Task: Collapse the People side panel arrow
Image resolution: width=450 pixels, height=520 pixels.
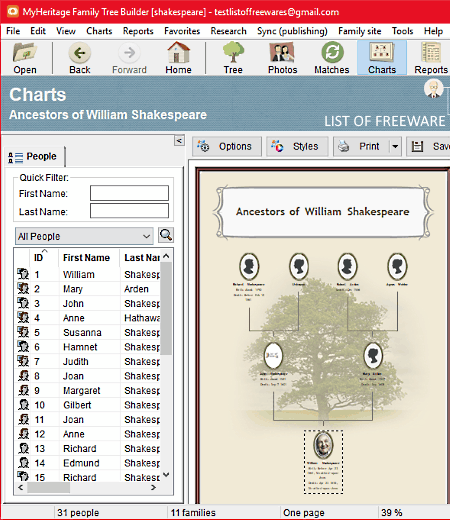Action: (179, 141)
